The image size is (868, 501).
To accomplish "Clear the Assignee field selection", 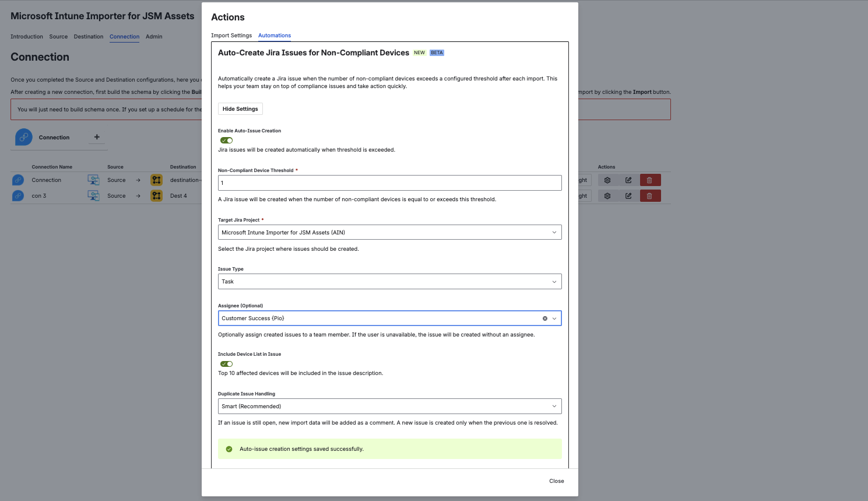I will click(x=545, y=318).
